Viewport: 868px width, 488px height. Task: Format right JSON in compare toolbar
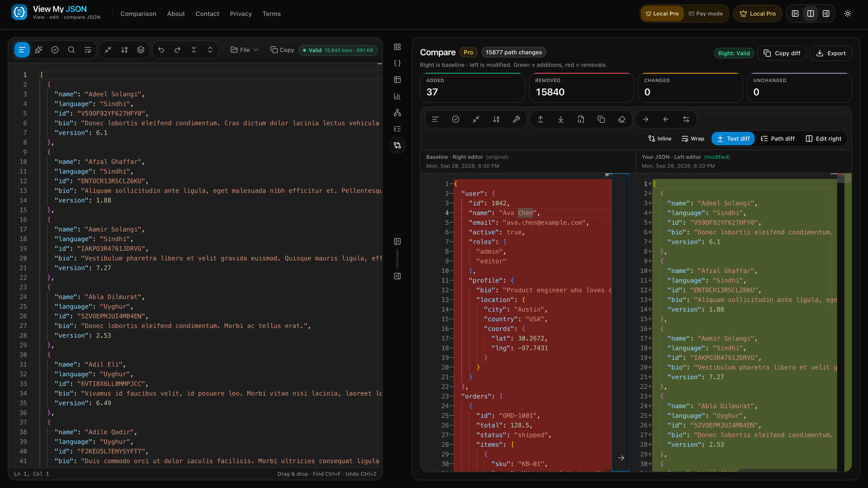tap(435, 119)
